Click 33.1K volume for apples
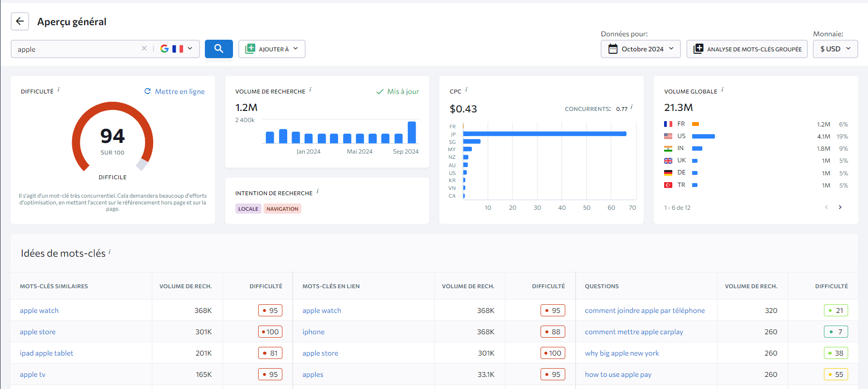868x389 pixels. (x=486, y=374)
